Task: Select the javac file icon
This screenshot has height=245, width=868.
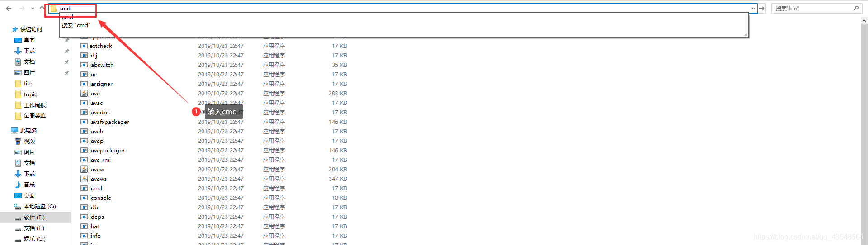Action: coord(84,103)
